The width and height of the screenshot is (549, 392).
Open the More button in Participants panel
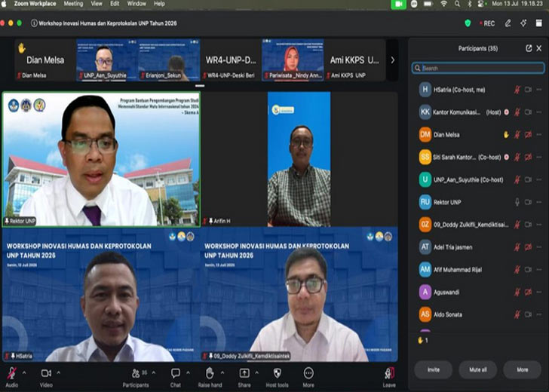(523, 370)
